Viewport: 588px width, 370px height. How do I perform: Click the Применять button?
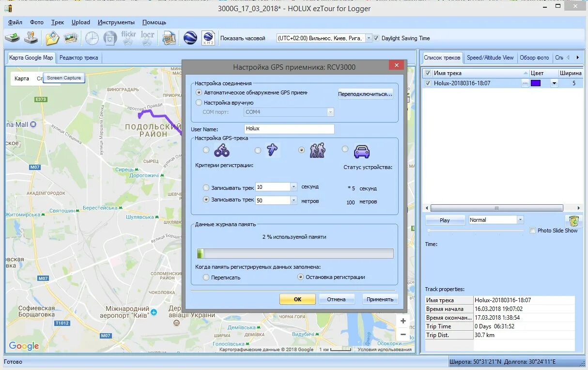click(x=380, y=299)
